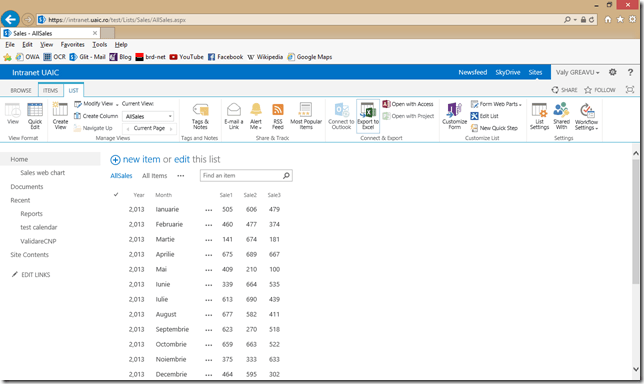Click the focus on content icon

point(630,90)
